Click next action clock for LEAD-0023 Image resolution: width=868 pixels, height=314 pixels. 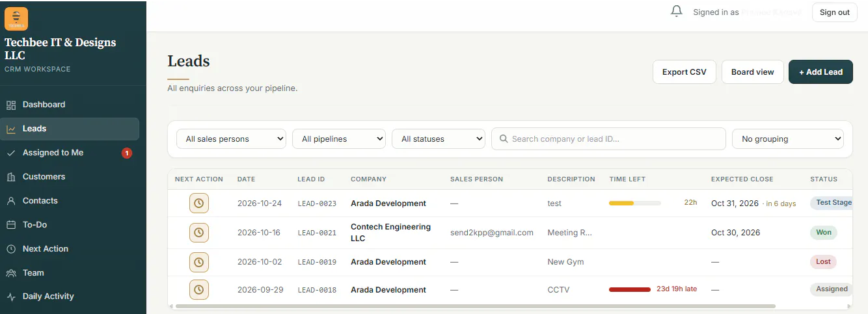click(199, 203)
